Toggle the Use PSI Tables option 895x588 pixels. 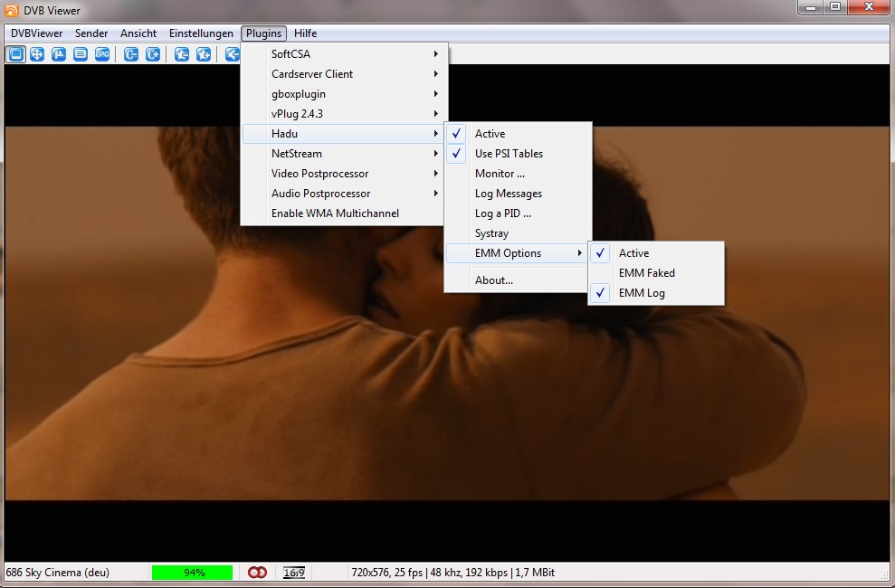[509, 154]
